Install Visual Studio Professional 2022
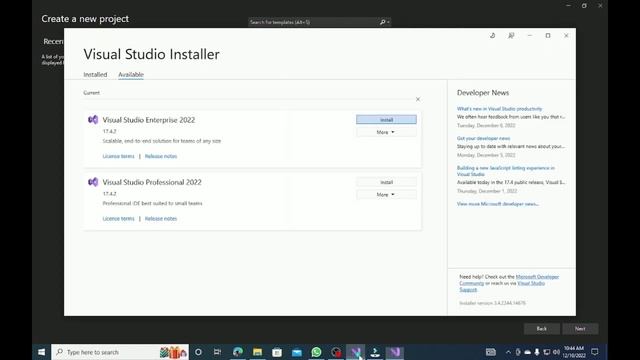Viewport: 640px width, 360px height. (x=386, y=182)
